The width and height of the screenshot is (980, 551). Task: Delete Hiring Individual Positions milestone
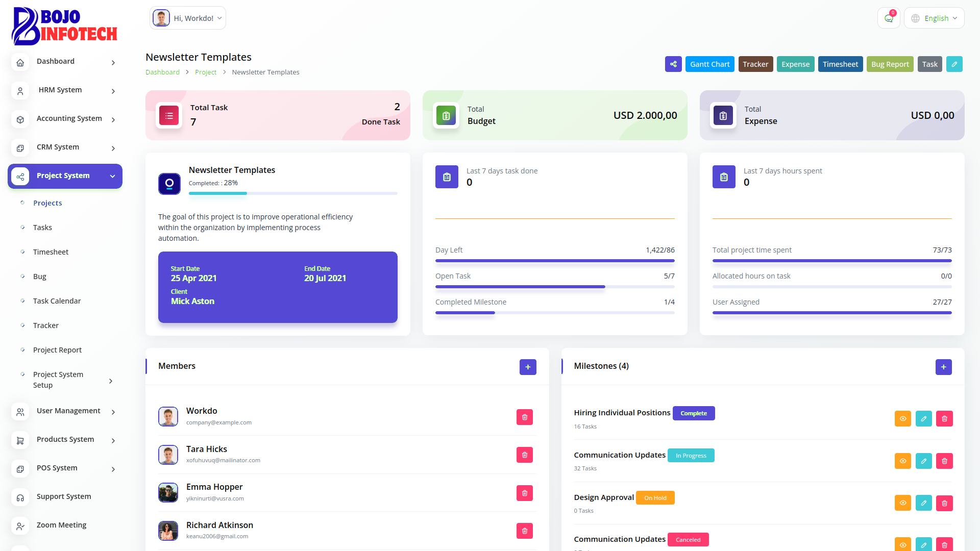tap(944, 419)
